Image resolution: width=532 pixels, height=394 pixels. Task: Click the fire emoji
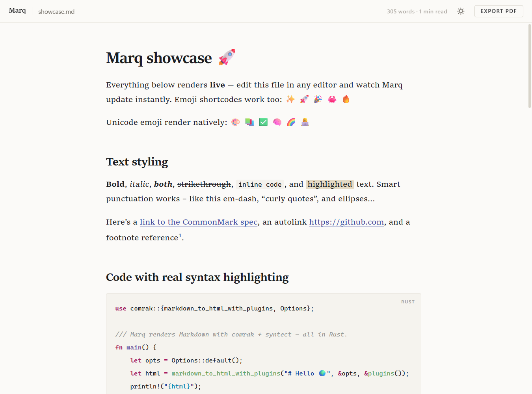[x=346, y=99]
